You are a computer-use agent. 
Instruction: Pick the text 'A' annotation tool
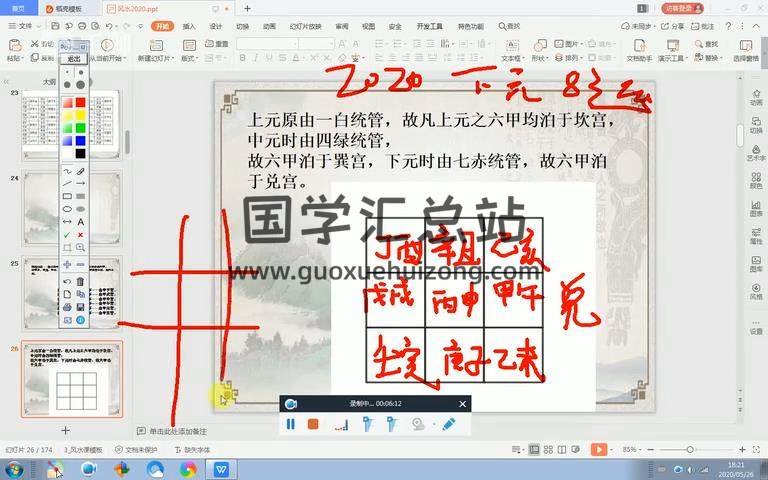coord(80,221)
